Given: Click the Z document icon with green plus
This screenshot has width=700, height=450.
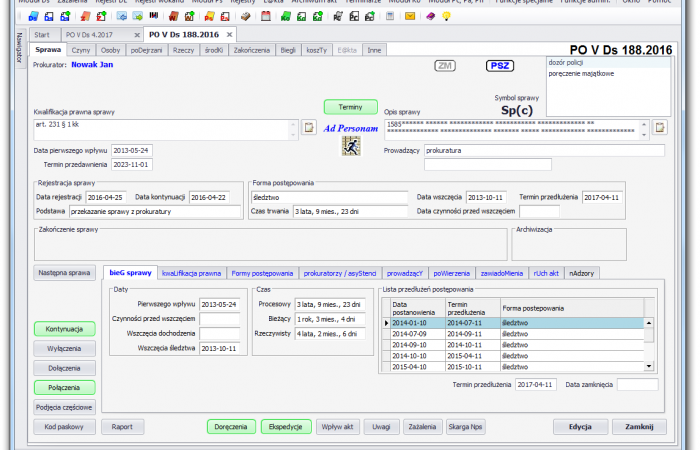Looking at the screenshot, I should pyautogui.click(x=101, y=17).
